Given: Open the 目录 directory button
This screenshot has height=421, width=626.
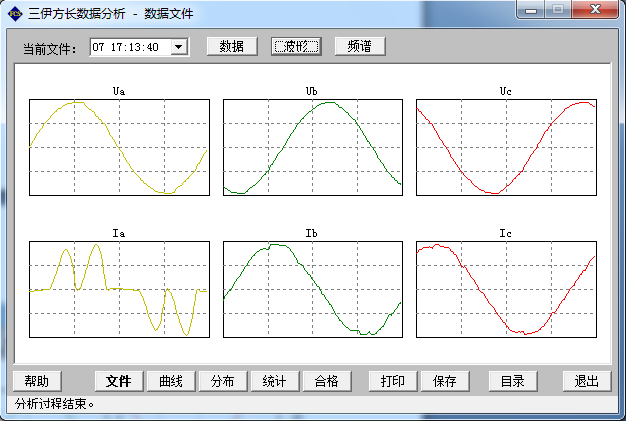Looking at the screenshot, I should point(513,381).
